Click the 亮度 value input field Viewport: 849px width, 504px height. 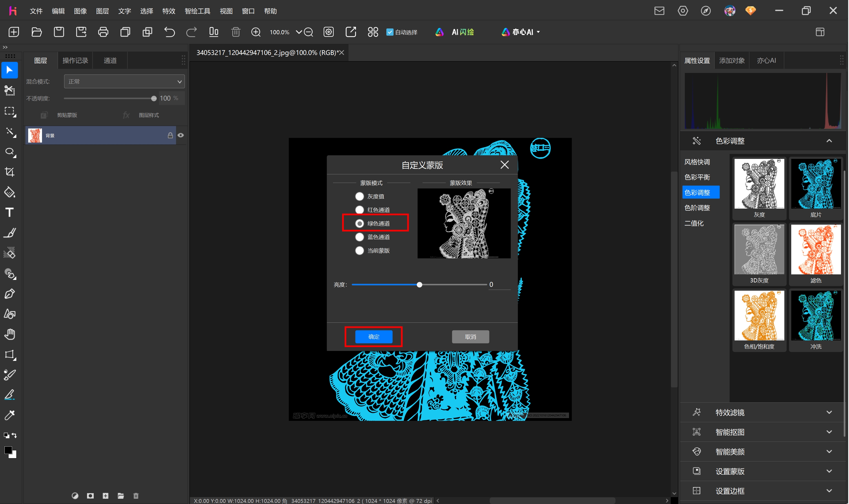[x=499, y=285]
